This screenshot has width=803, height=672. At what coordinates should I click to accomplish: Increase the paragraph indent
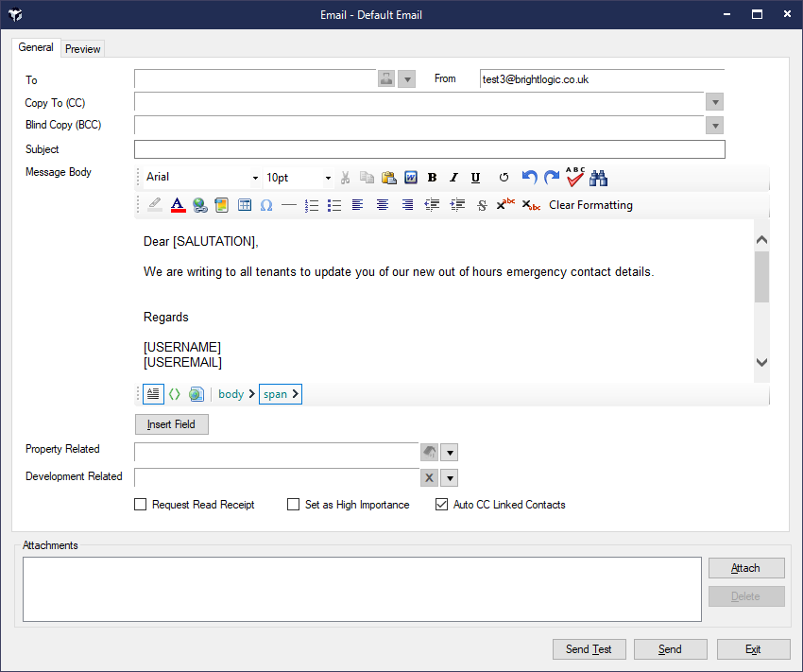457,205
